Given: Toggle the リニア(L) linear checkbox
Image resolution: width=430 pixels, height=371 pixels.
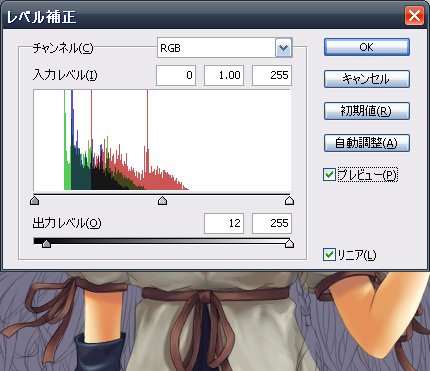Looking at the screenshot, I should [x=329, y=254].
